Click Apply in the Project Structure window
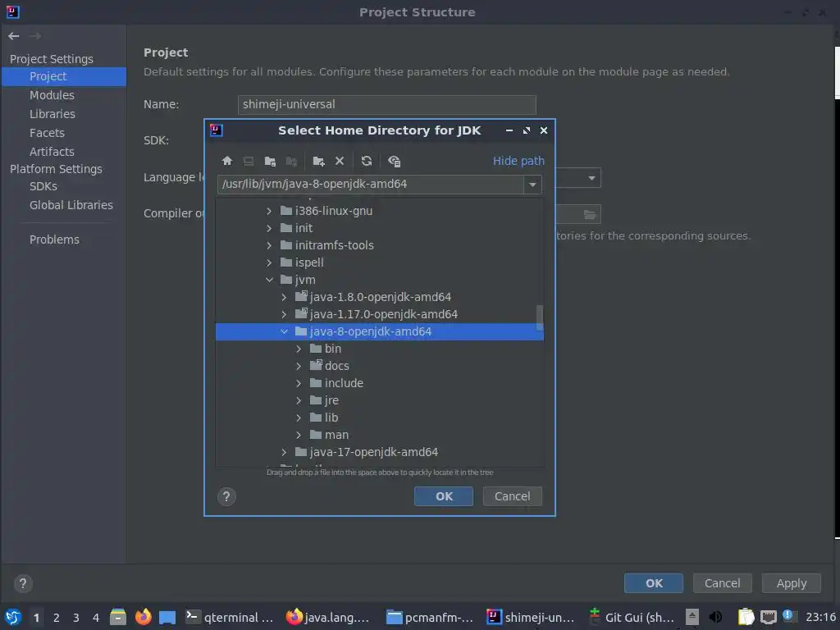This screenshot has height=630, width=840. point(792,583)
